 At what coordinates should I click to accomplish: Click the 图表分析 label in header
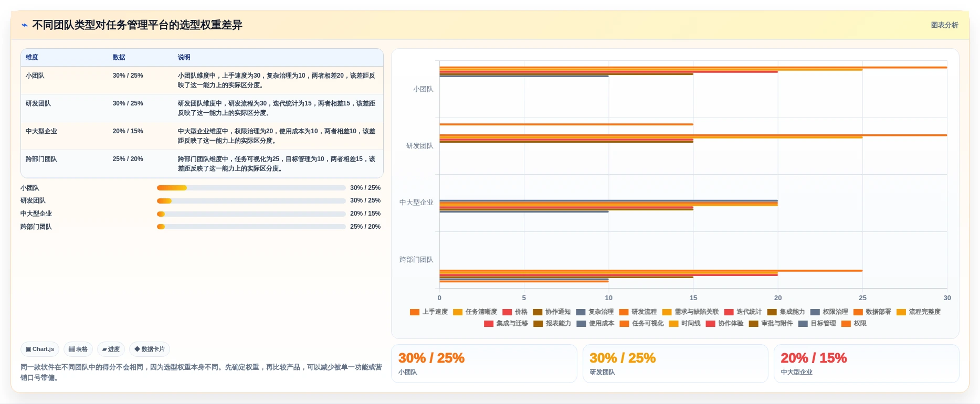pyautogui.click(x=944, y=25)
